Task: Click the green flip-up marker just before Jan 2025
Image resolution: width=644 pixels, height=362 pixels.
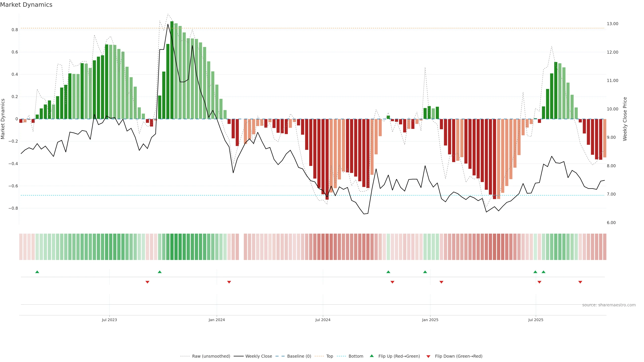Action: 425,272
